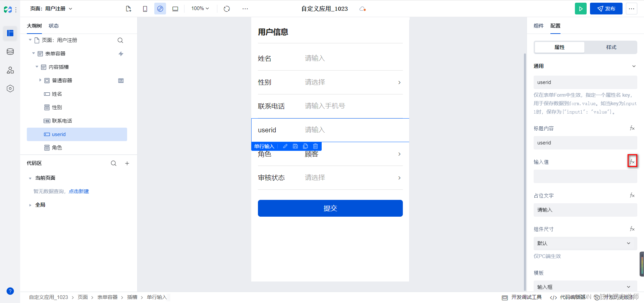Collapse the 内容插槽 tree node
Screen dimensions: 644x303
(37, 67)
